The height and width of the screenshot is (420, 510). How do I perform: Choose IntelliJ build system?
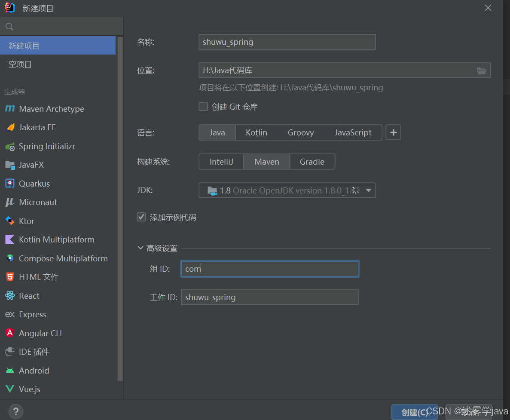(221, 162)
